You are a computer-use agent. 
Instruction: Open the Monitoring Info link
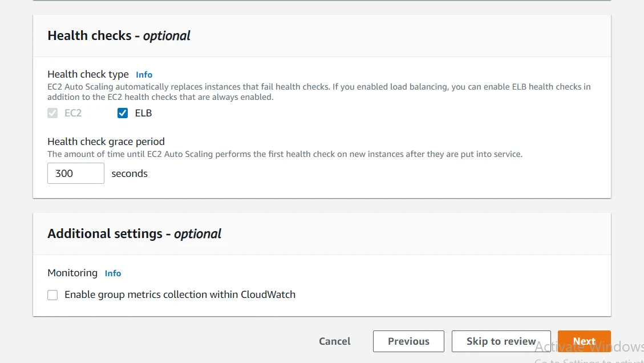tap(113, 273)
